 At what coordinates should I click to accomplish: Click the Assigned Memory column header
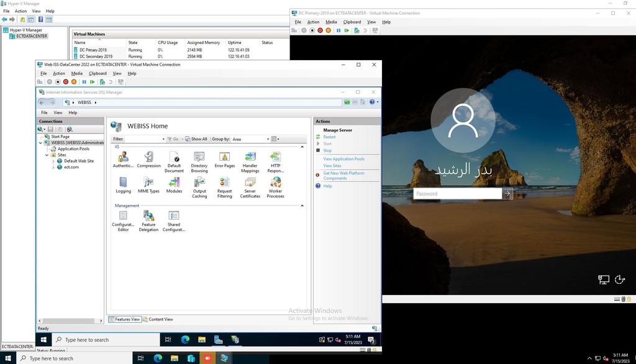[x=204, y=43]
